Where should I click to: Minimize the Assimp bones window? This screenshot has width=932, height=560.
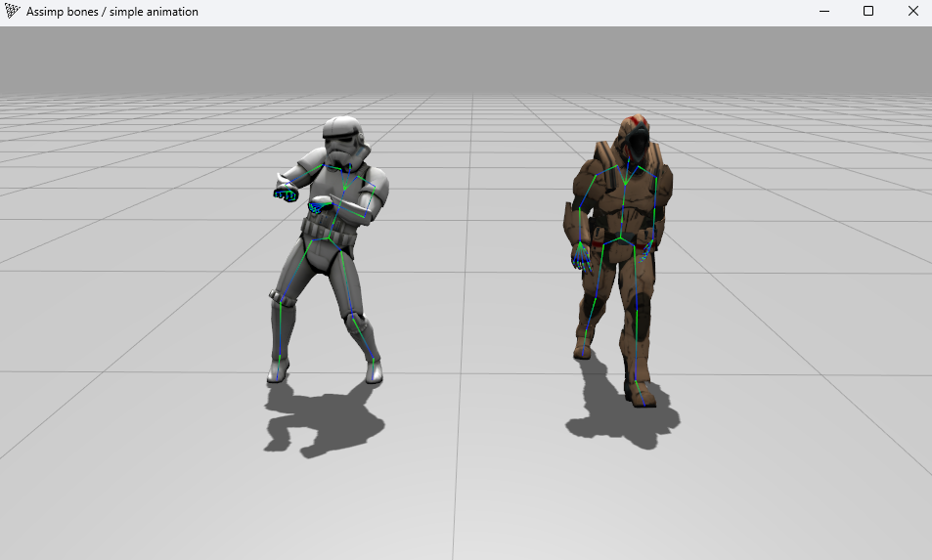point(823,12)
